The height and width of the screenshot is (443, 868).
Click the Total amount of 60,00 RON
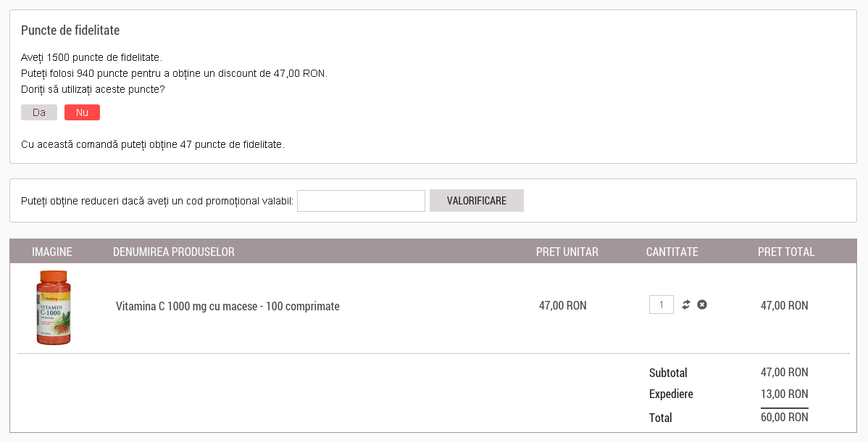coord(784,418)
